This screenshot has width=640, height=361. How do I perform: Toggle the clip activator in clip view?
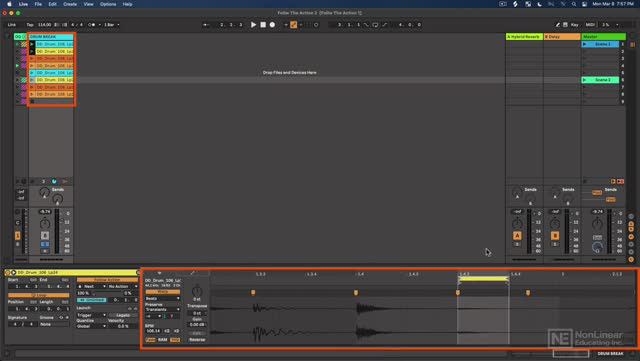[x=7, y=272]
